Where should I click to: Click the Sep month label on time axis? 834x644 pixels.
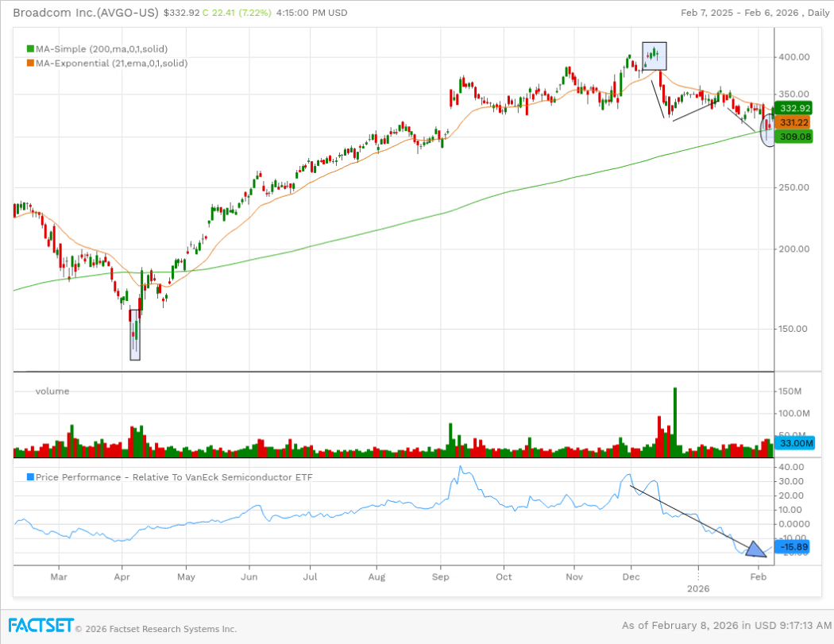click(440, 577)
